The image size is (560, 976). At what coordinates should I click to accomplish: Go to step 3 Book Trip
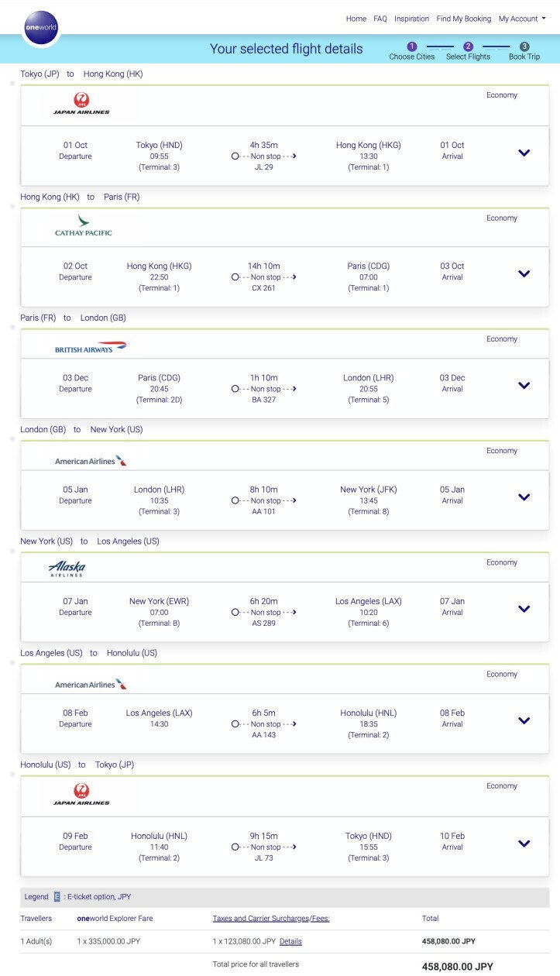click(524, 51)
